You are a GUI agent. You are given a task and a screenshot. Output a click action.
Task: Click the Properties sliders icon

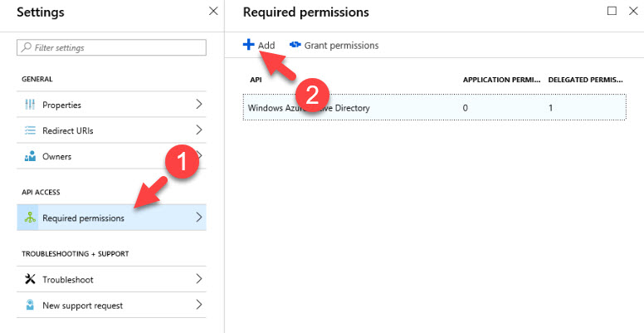pyautogui.click(x=30, y=105)
